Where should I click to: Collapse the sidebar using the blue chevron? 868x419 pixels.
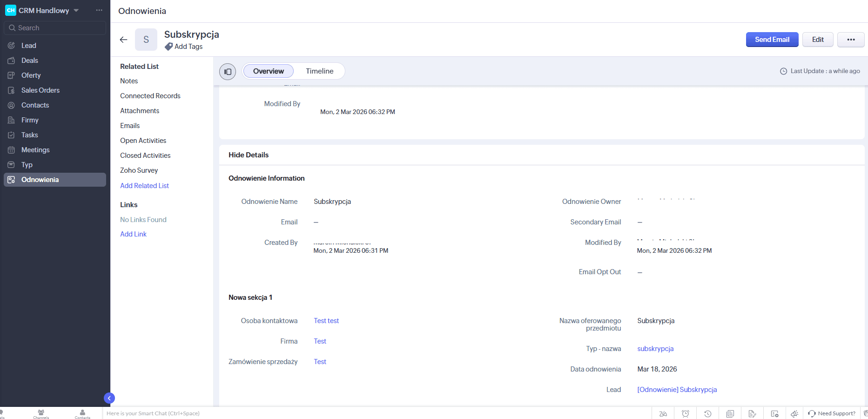tap(109, 398)
